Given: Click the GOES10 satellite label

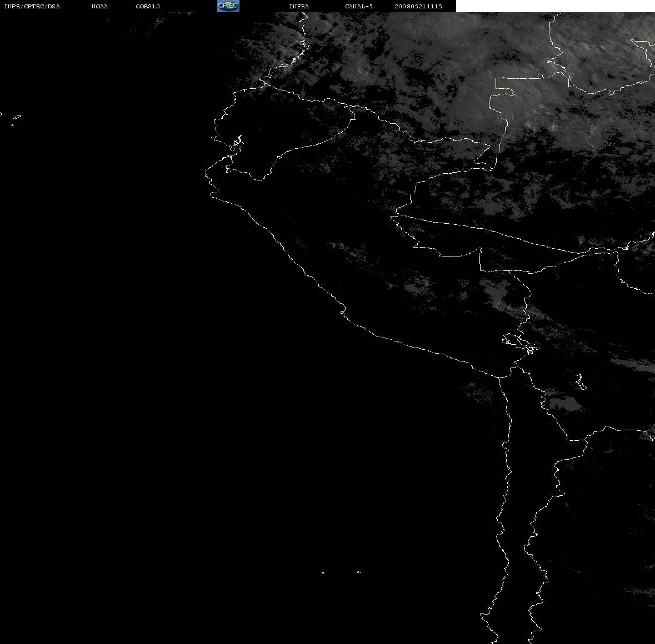Looking at the screenshot, I should (147, 6).
